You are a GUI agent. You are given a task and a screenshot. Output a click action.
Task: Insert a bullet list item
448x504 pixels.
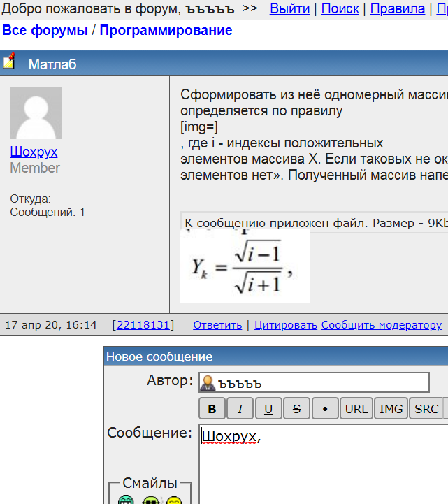324,409
